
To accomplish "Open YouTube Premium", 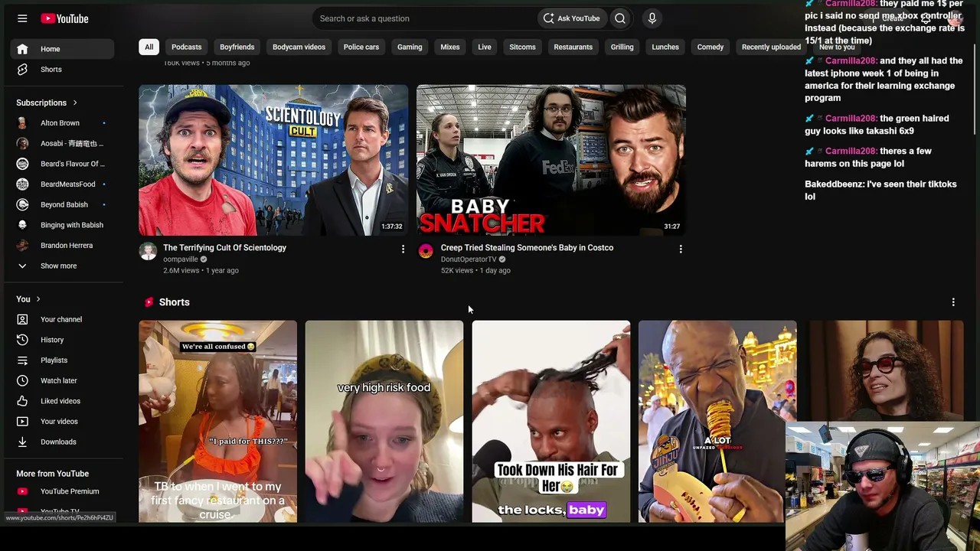I will coord(62,491).
